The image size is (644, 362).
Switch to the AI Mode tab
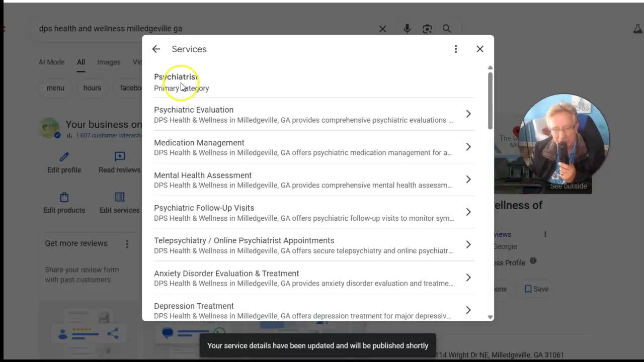tap(52, 62)
